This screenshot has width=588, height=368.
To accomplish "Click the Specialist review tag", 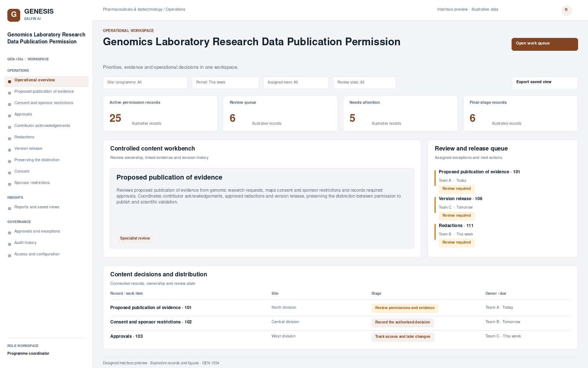I will coord(135,238).
